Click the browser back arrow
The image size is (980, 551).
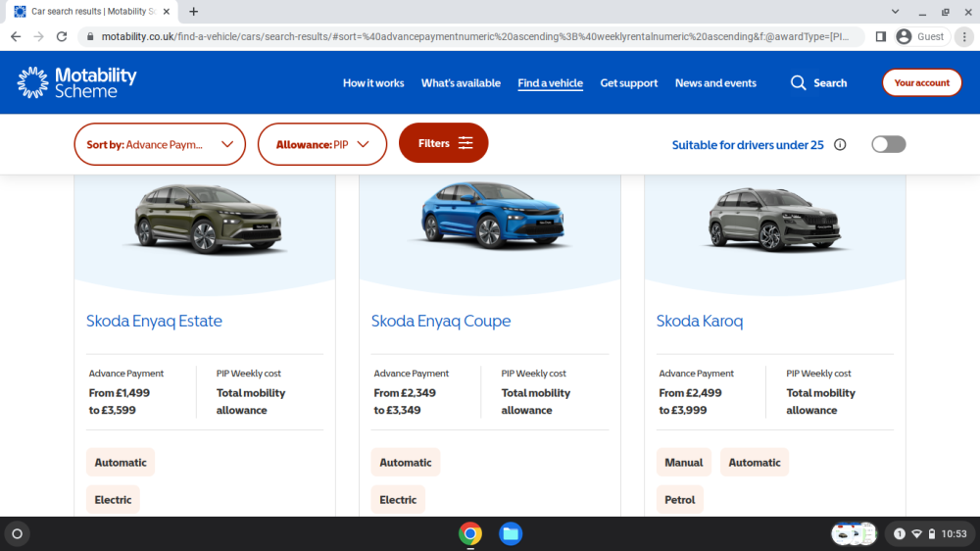16,37
